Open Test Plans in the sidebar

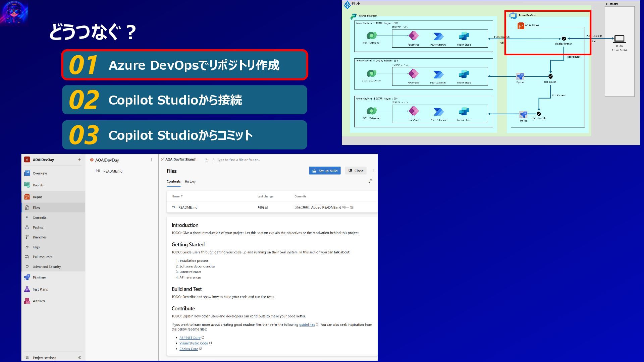[40, 289]
